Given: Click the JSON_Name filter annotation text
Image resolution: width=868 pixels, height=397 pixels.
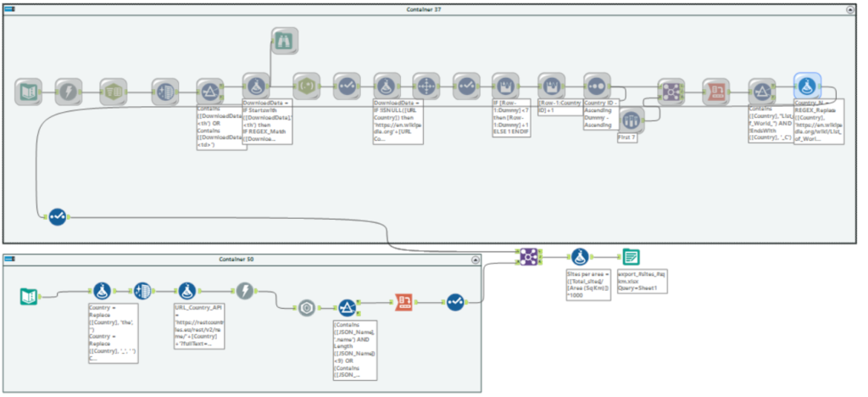Looking at the screenshot, I should [x=355, y=350].
